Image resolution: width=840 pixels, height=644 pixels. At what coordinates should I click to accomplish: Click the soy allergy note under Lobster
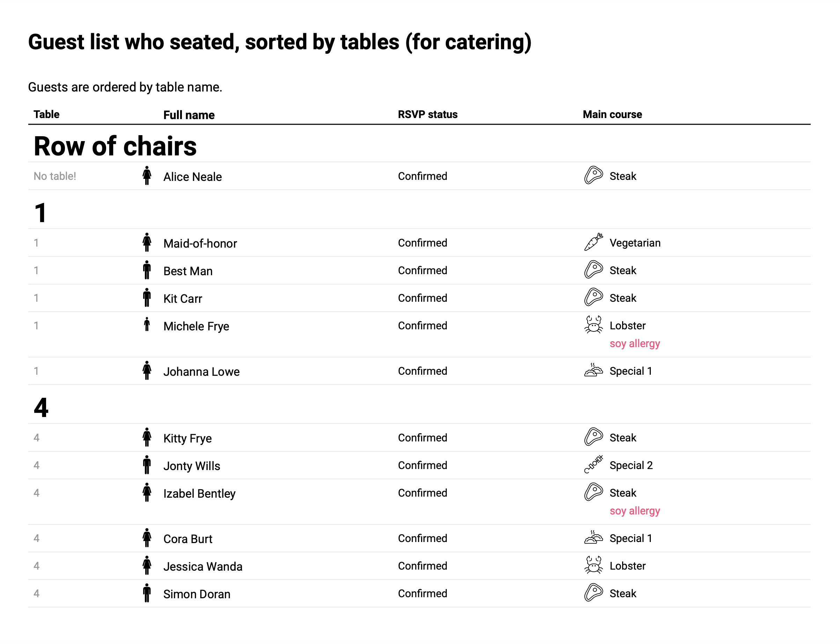point(635,343)
